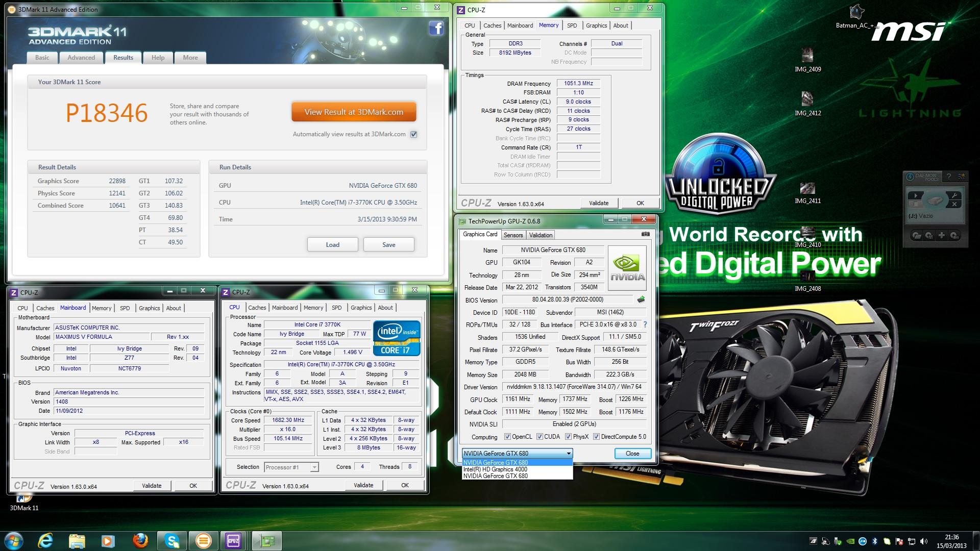Screen dimensions: 980x551
Task: Click GPU-Z camera screenshot icon
Action: 645,234
